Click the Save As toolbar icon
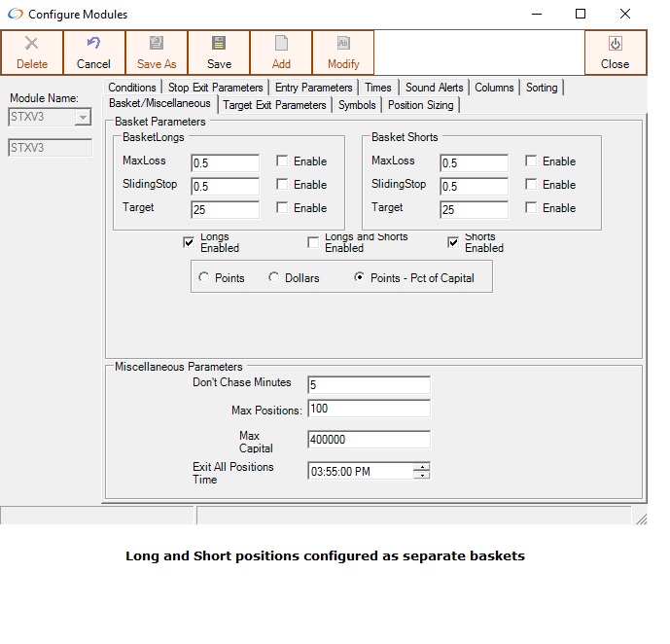670x644 pixels. click(157, 44)
